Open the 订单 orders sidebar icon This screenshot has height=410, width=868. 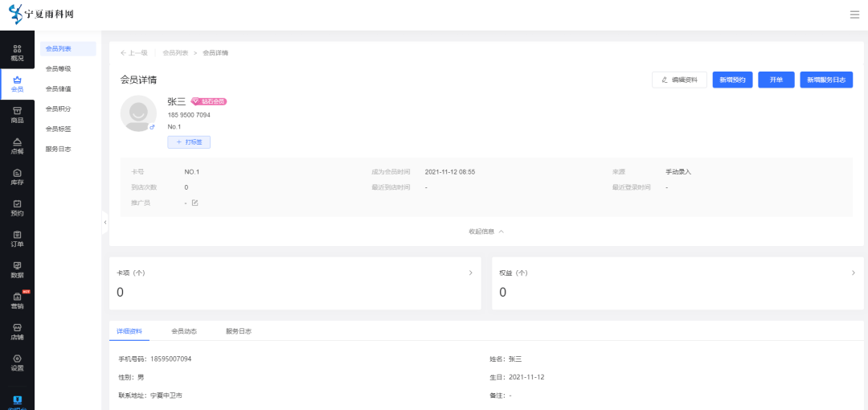click(x=17, y=239)
